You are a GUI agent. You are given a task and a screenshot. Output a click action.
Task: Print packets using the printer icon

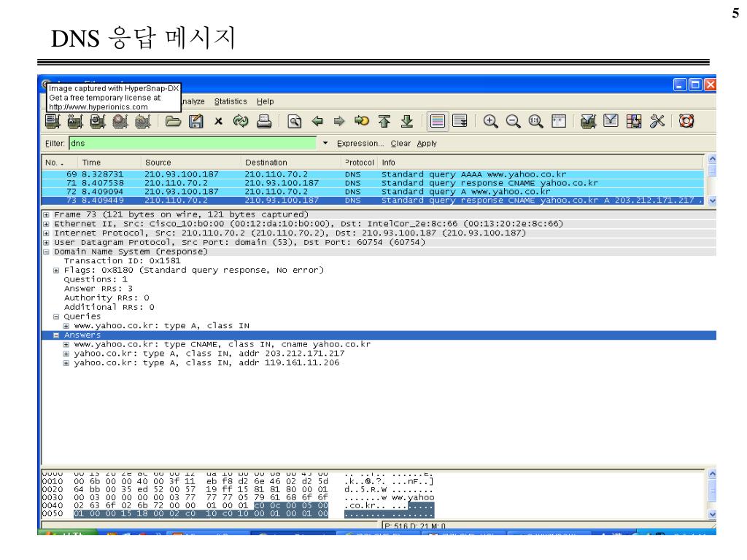coord(264,122)
